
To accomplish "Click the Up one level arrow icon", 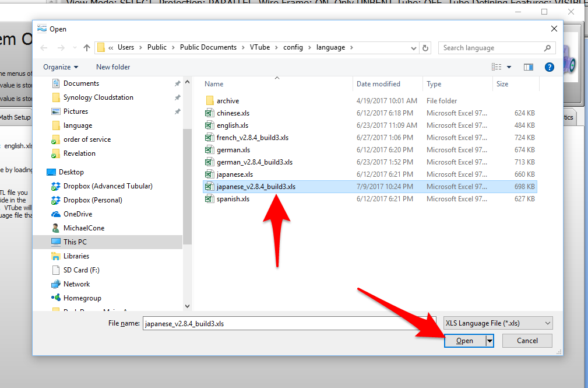I will [87, 48].
